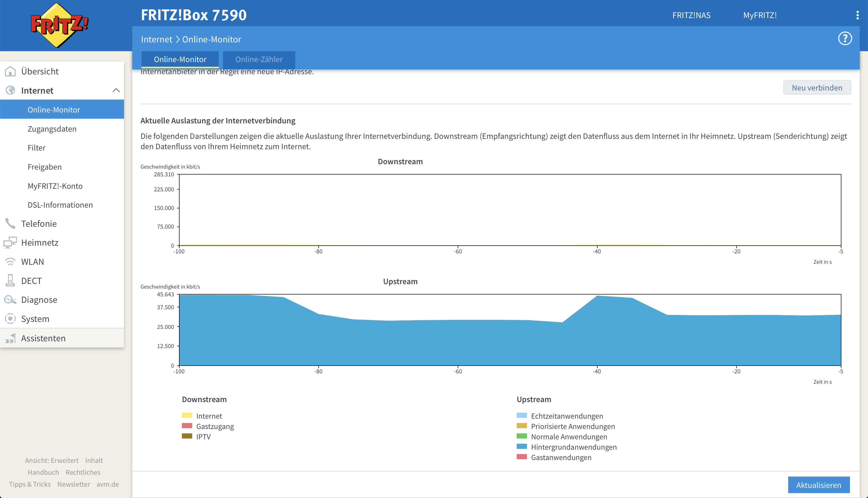
Task: Click the System gear icon
Action: click(10, 319)
